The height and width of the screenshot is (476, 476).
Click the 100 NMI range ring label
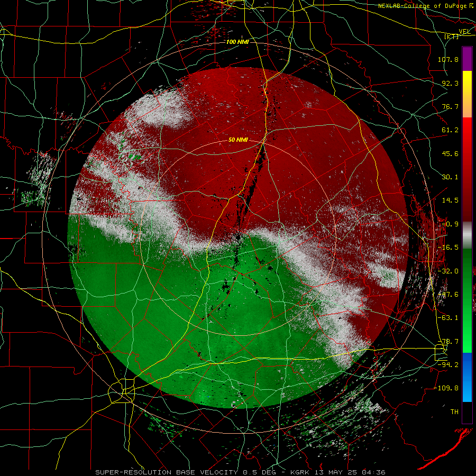point(237,42)
